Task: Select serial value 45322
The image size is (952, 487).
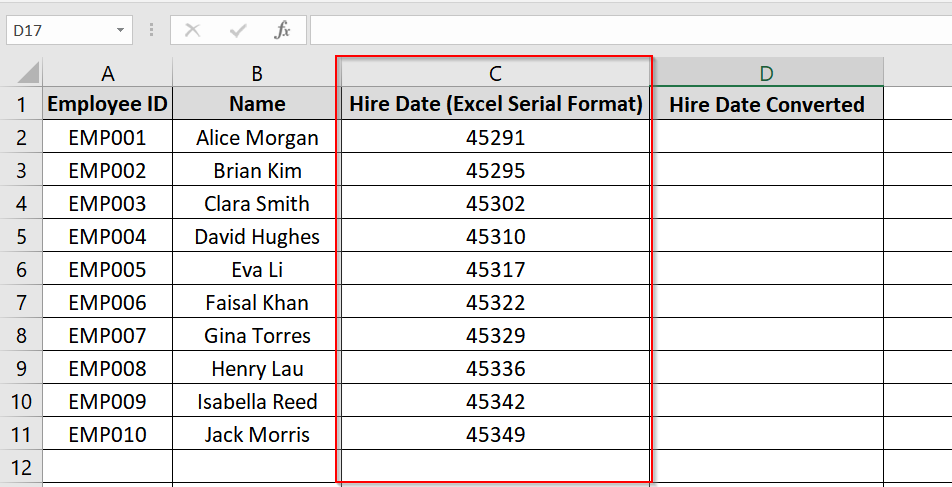Action: tap(495, 301)
